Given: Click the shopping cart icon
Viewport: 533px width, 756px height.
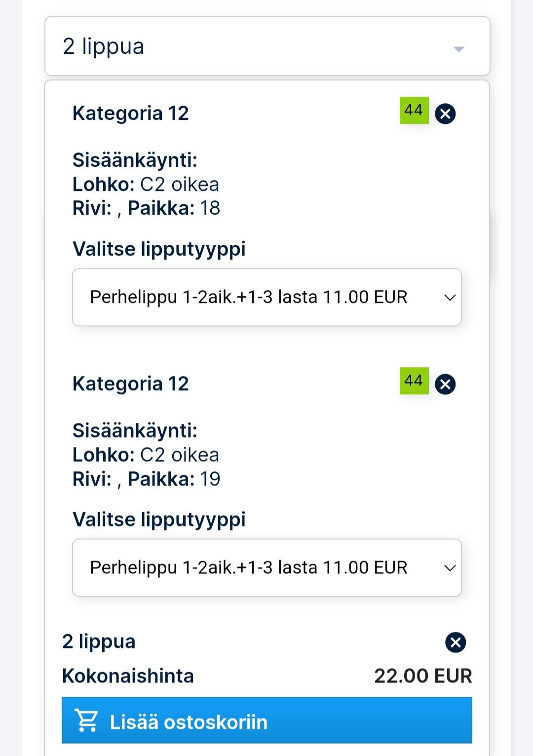Looking at the screenshot, I should coord(86,720).
